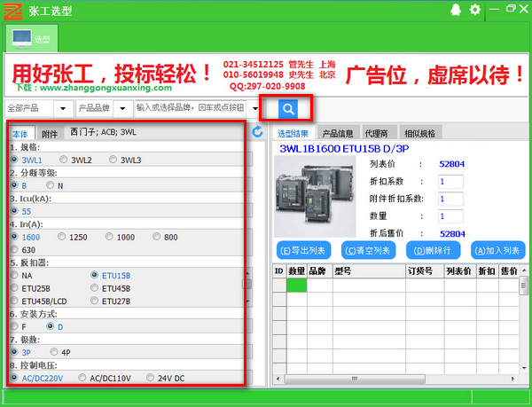Click the 广告位，虚席以待 banner text

point(434,75)
